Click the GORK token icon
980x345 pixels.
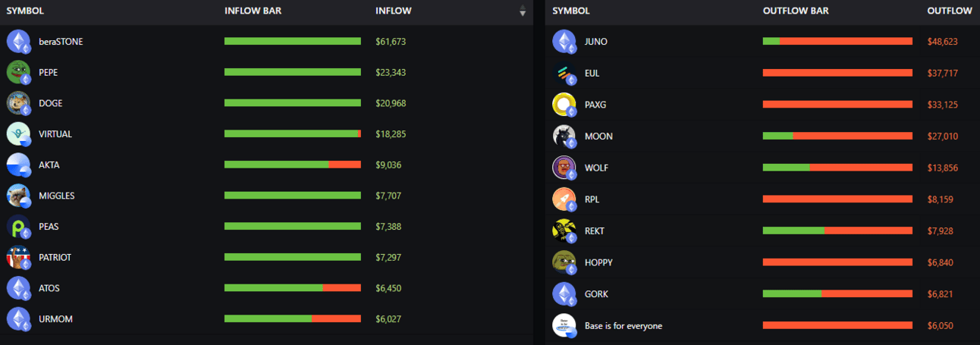point(565,293)
